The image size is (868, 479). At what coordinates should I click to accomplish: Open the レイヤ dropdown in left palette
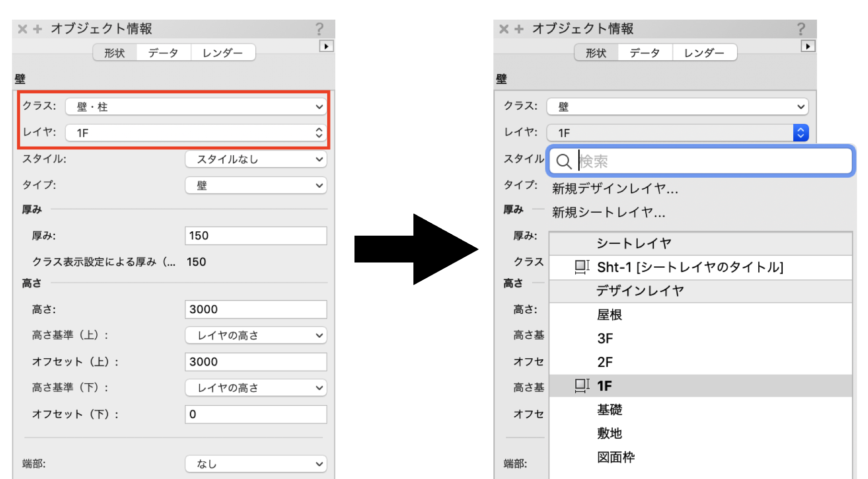(x=196, y=133)
